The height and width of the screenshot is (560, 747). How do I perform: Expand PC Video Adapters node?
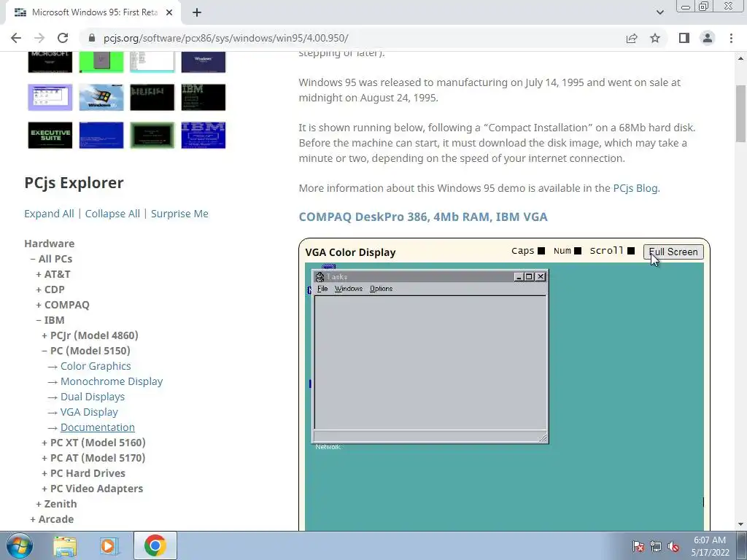coord(44,489)
